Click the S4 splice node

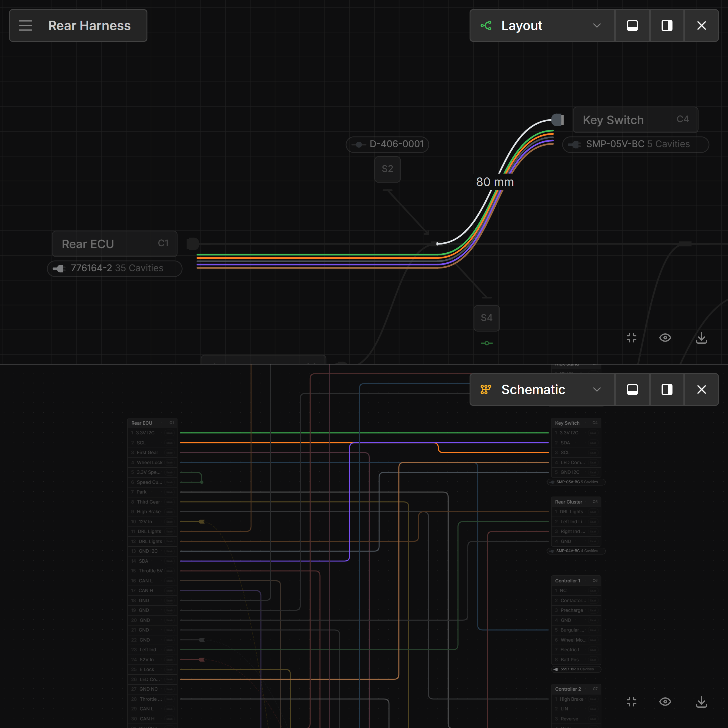tap(487, 318)
